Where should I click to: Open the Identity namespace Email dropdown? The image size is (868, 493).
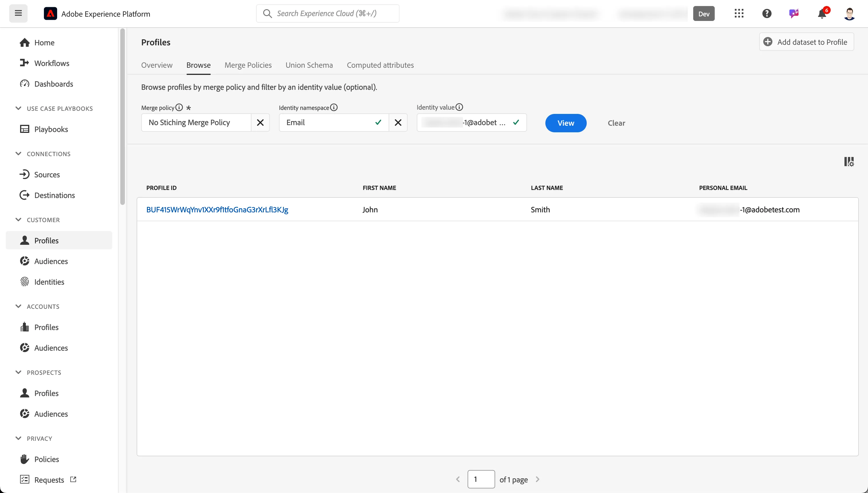[x=334, y=123]
